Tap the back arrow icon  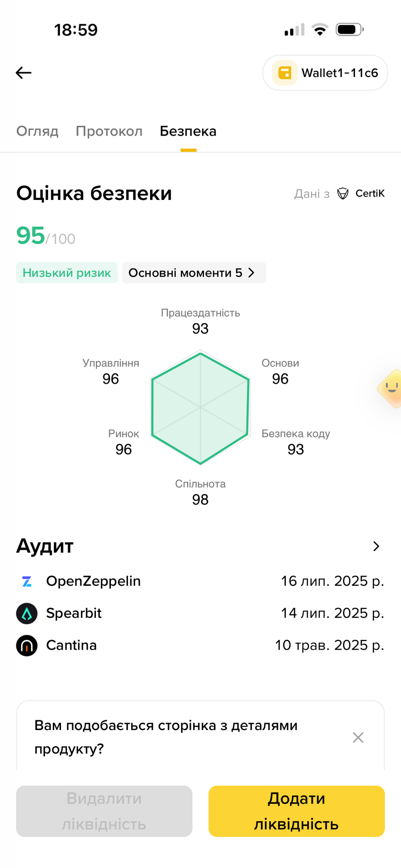click(24, 73)
